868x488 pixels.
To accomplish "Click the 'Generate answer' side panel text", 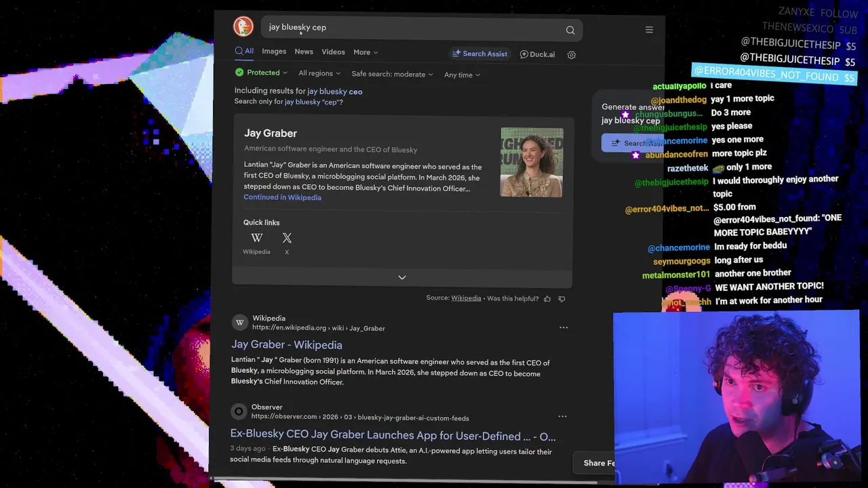I will tap(633, 107).
